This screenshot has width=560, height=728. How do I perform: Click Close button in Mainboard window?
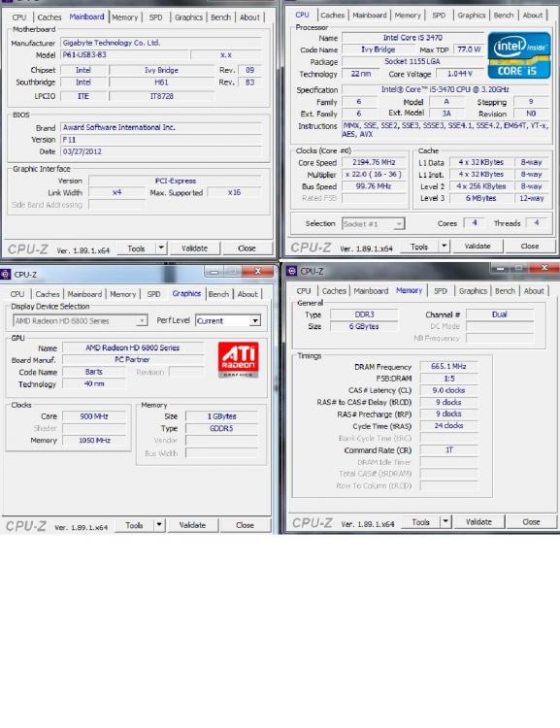[x=247, y=248]
